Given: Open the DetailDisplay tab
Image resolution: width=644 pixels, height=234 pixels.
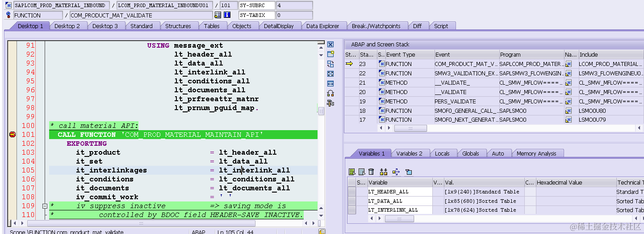Looking at the screenshot, I should [279, 26].
